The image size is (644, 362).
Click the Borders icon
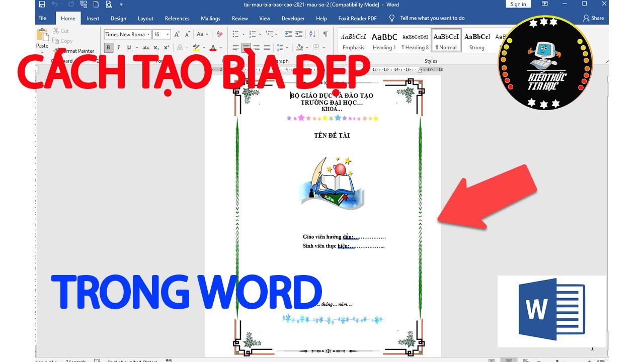(316, 48)
